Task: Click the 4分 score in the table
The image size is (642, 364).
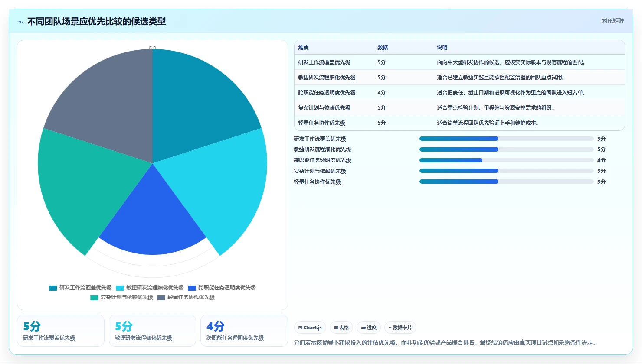Action: tap(381, 93)
